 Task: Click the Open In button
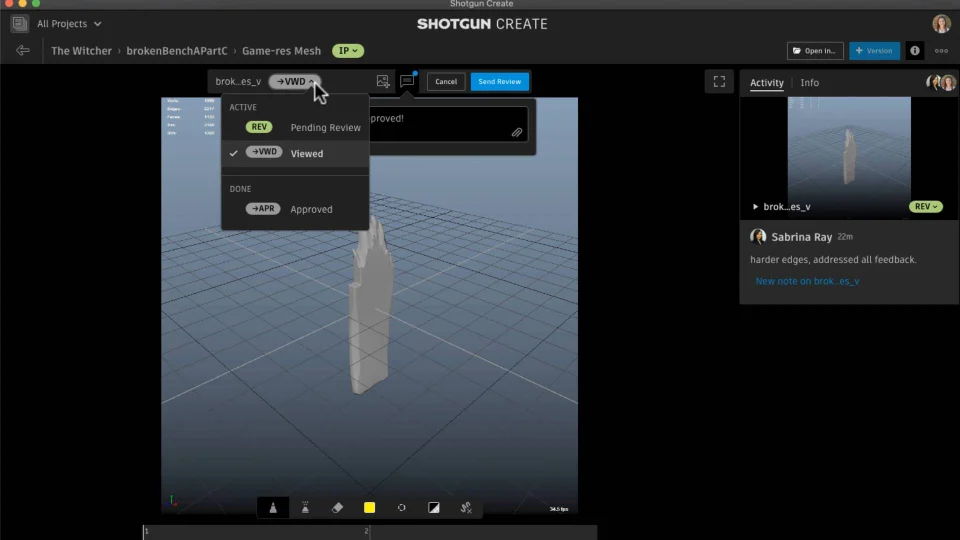click(x=815, y=51)
